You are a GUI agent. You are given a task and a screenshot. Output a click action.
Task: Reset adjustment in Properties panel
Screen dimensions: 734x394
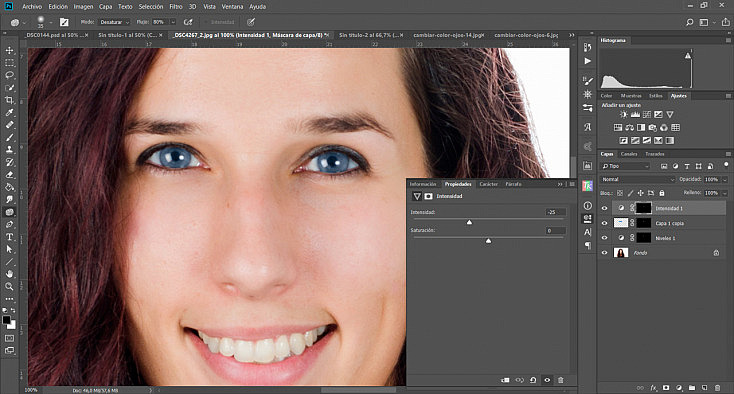pos(533,380)
